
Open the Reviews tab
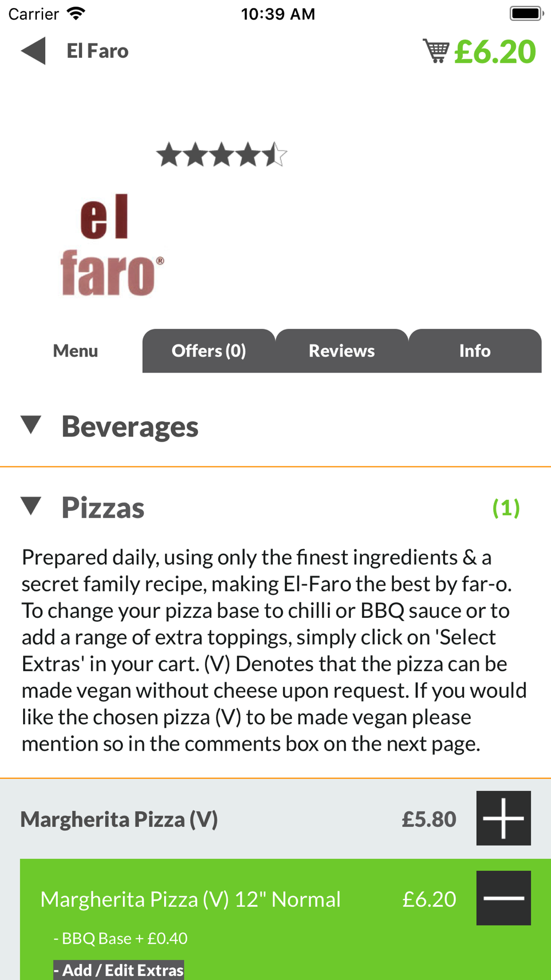coord(342,351)
